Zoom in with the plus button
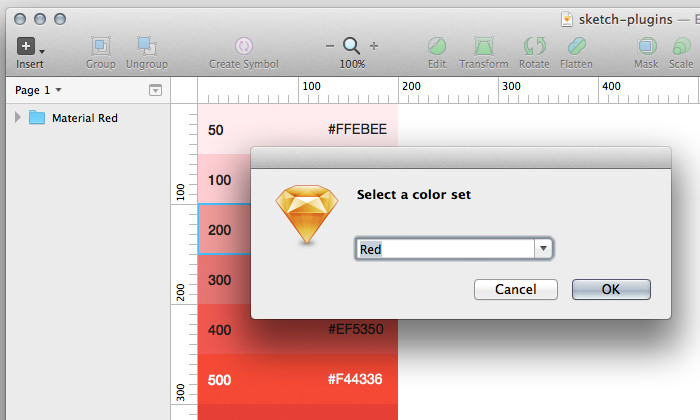Image resolution: width=700 pixels, height=420 pixels. point(374,46)
